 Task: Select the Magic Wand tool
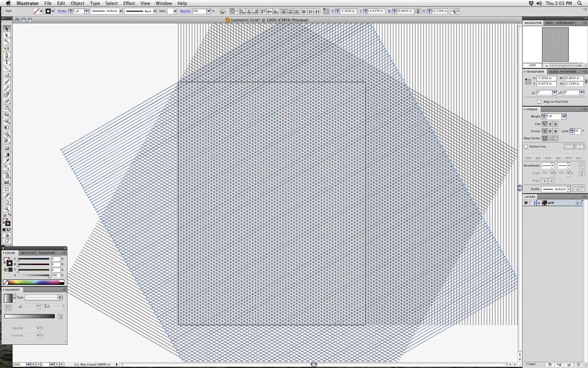[6, 41]
